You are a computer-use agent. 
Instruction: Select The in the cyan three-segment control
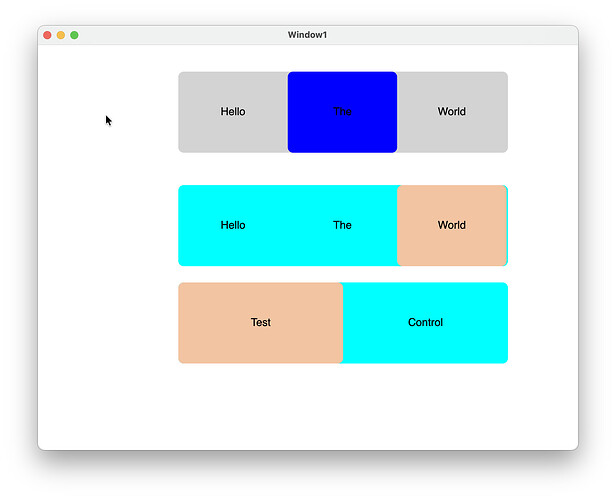coord(342,225)
